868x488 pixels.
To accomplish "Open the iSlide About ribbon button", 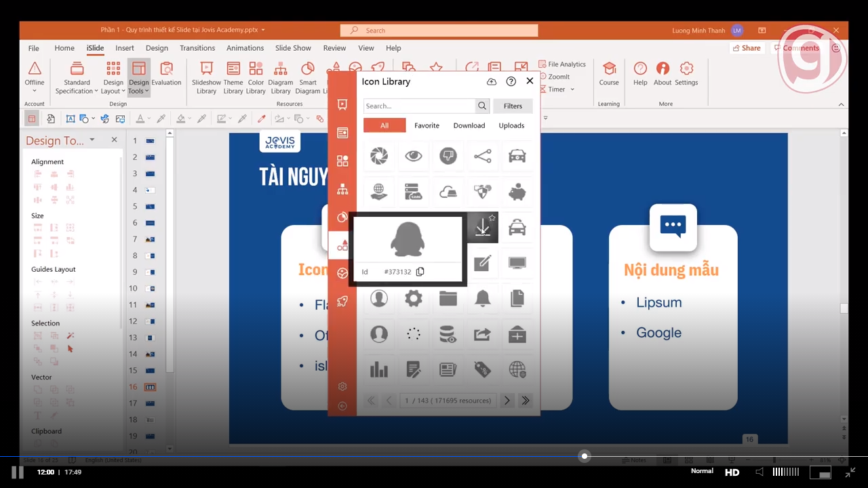I will 663,75.
